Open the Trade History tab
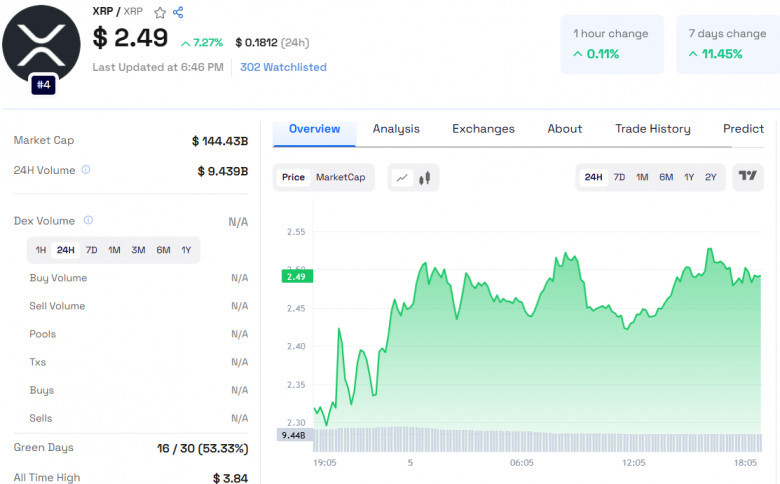 coord(653,129)
